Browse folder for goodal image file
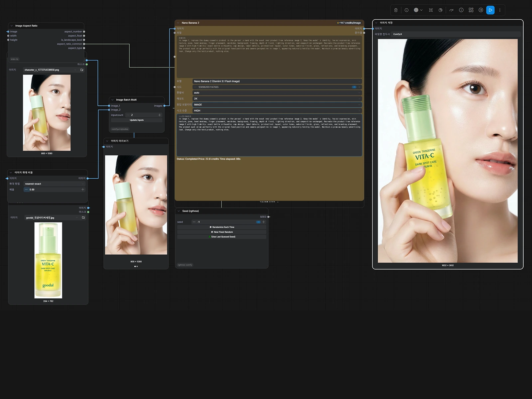The image size is (532, 399). coord(83,217)
